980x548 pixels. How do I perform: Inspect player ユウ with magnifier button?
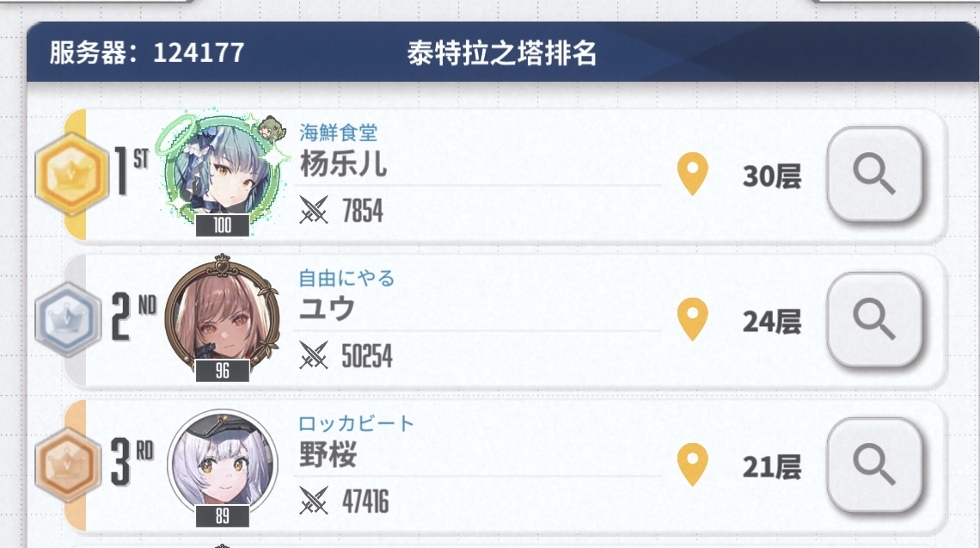(x=874, y=320)
